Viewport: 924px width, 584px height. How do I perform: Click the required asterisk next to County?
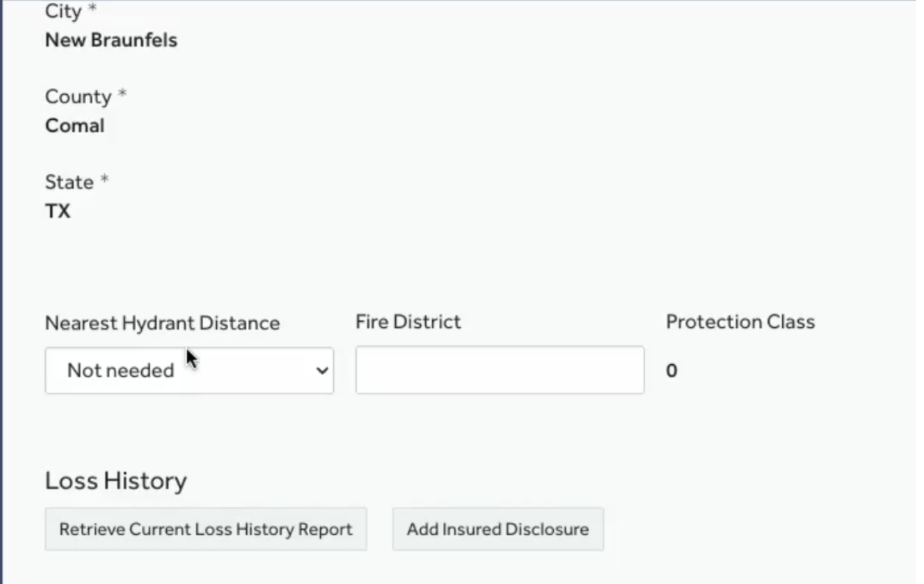[x=123, y=96]
